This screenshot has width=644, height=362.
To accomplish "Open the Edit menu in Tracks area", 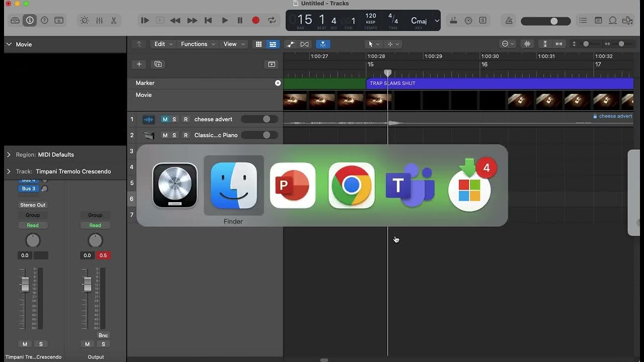I will pyautogui.click(x=164, y=44).
